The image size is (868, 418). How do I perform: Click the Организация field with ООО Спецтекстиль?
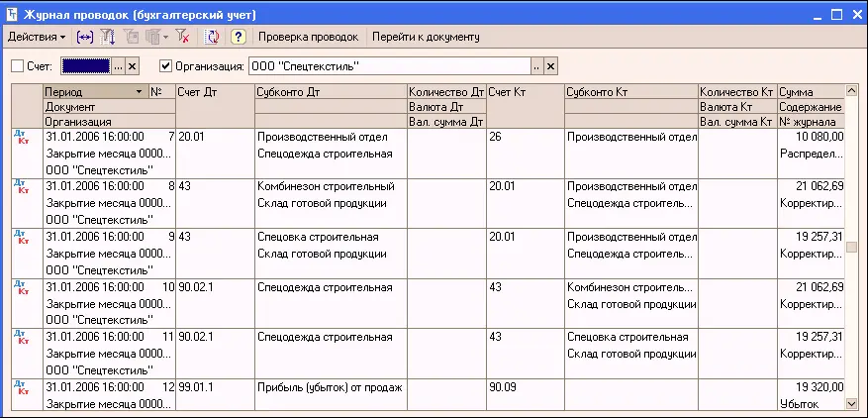(x=390, y=66)
